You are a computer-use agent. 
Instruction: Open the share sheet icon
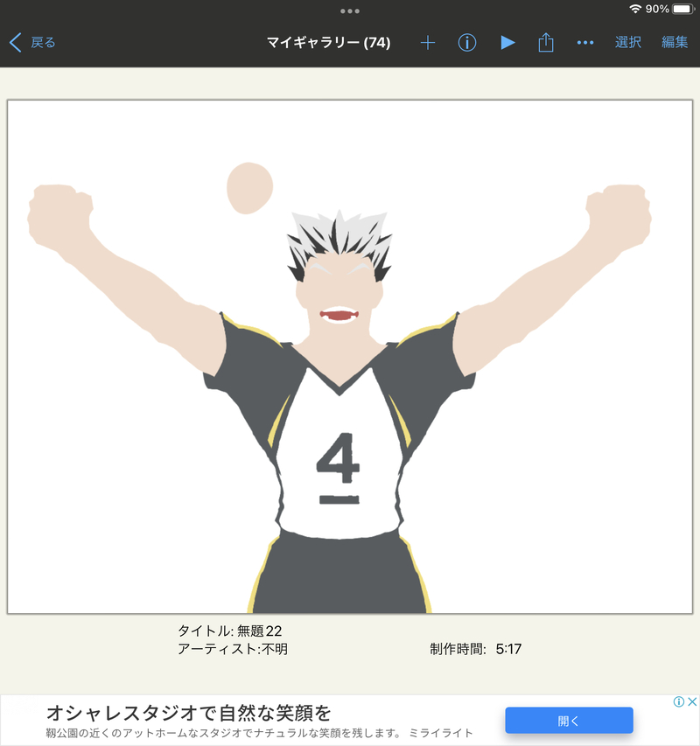[x=546, y=42]
